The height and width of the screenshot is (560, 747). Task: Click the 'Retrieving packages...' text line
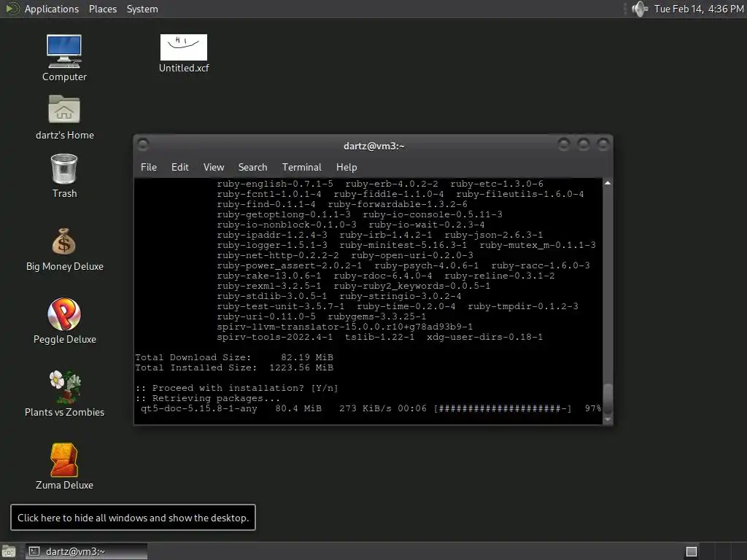(x=208, y=398)
